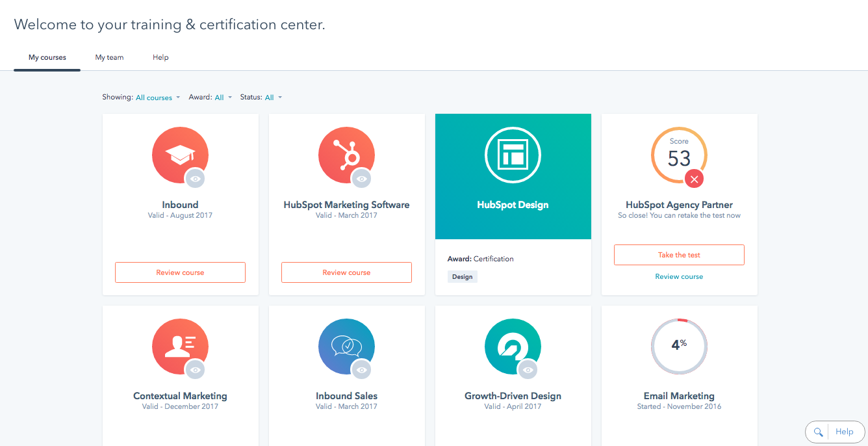Open the Award filter dropdown
Screen dimensions: 868x446
tap(223, 98)
